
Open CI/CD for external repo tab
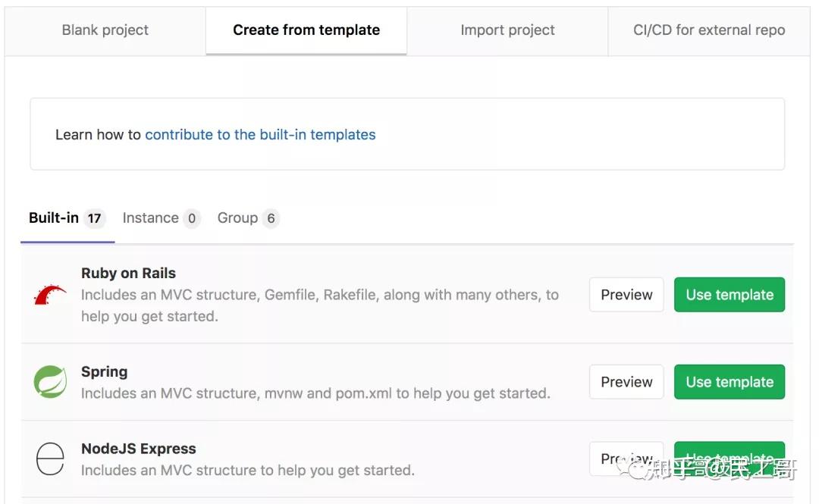coord(708,30)
